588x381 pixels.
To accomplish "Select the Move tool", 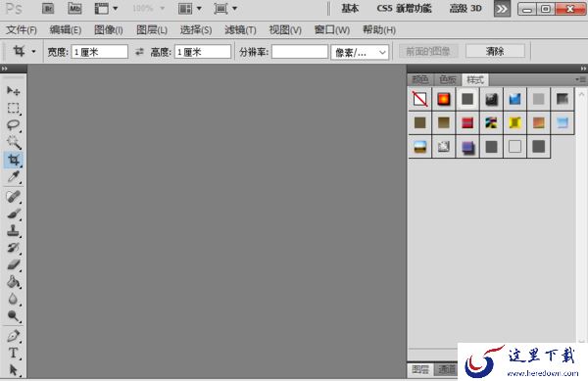I will click(13, 91).
